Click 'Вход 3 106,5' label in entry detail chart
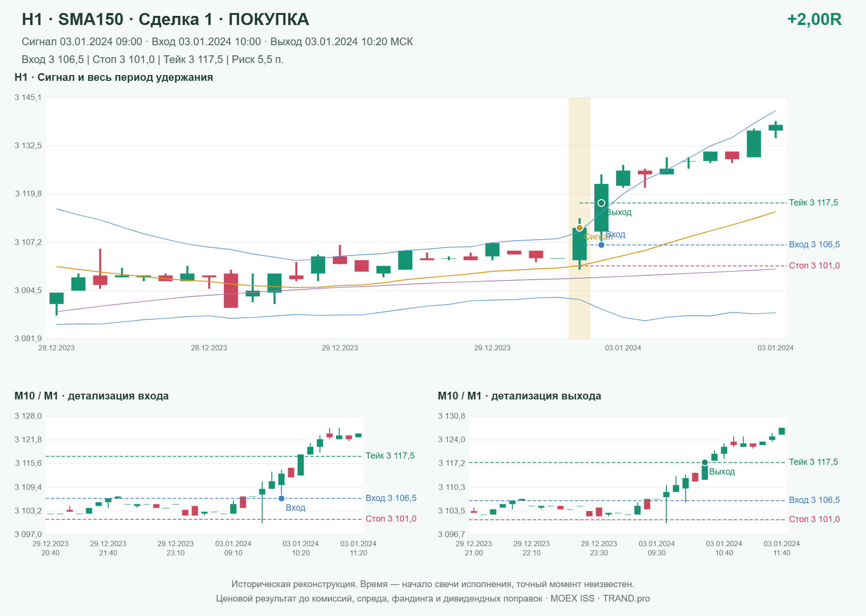Viewport: 866px width, 616px height. 391,498
